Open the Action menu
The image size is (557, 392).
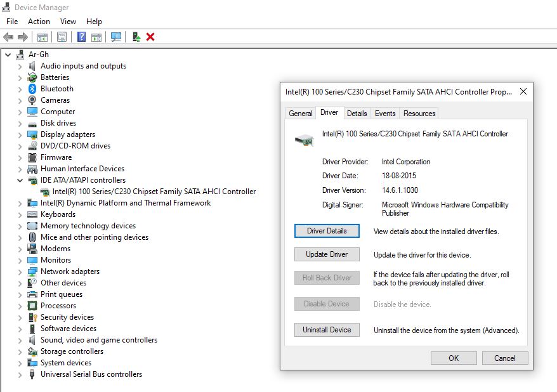[39, 22]
